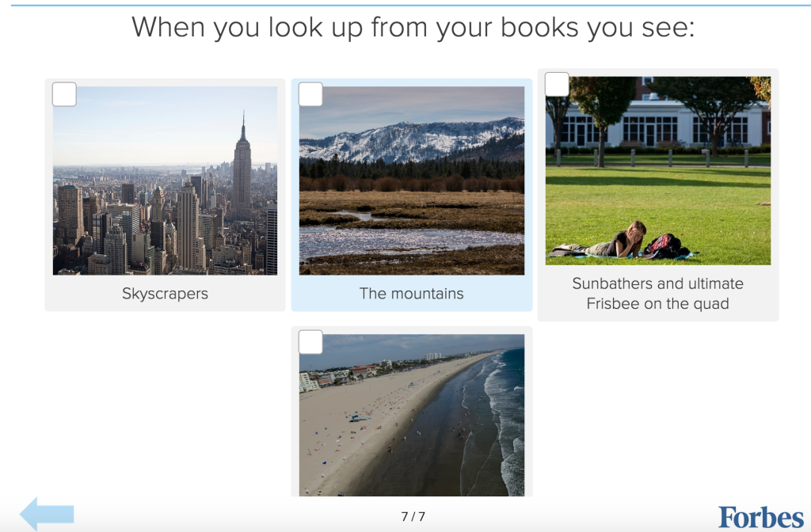Screen dimensions: 811x532
Task: Click the question heading text
Action: 413,27
